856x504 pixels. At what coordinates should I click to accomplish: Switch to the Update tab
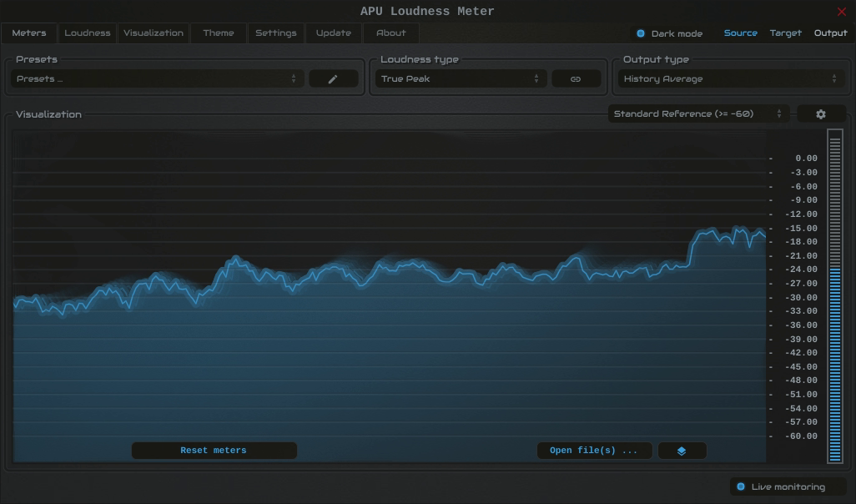[334, 33]
